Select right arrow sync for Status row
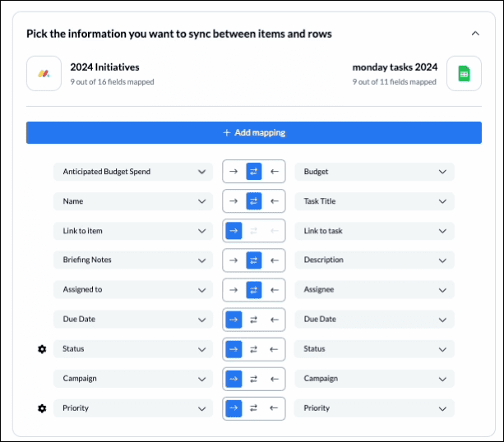The height and width of the screenshot is (442, 504). [234, 349]
